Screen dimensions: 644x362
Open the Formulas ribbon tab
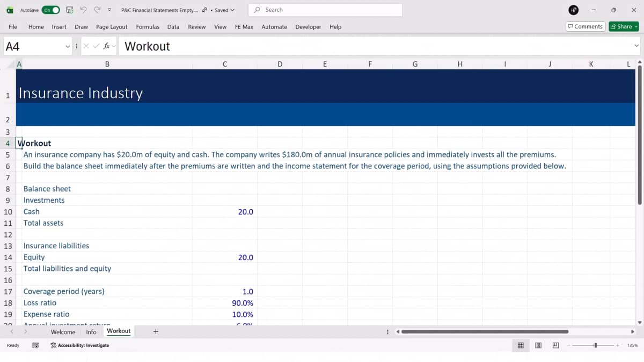click(x=148, y=27)
